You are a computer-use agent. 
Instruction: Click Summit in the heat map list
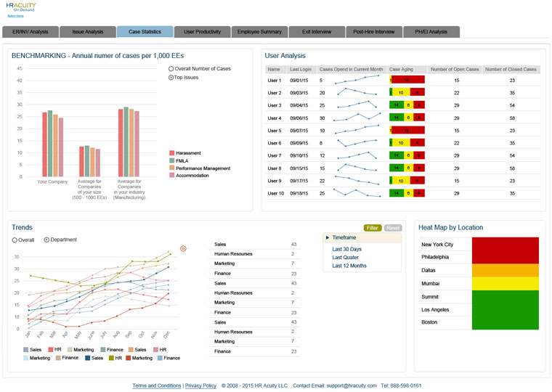pyautogui.click(x=430, y=297)
